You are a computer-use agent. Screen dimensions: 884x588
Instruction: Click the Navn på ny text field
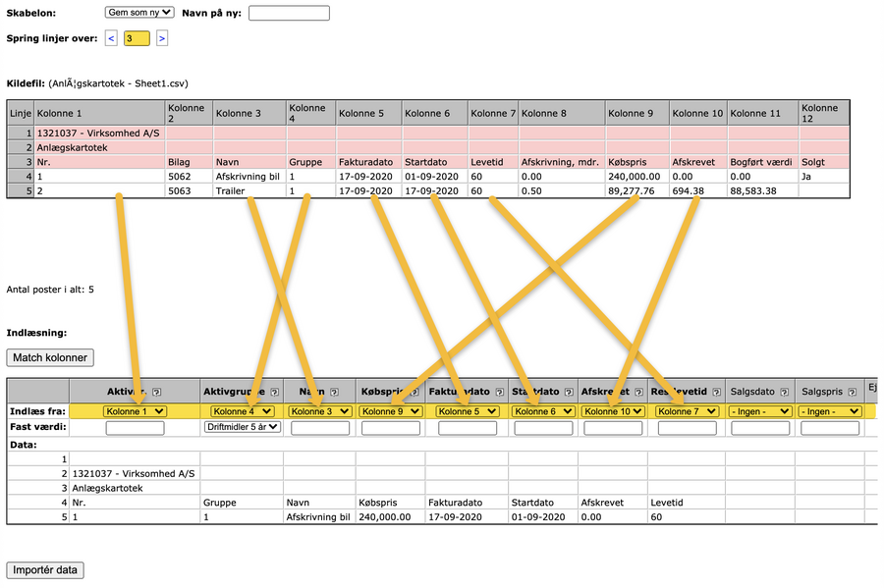click(x=290, y=13)
